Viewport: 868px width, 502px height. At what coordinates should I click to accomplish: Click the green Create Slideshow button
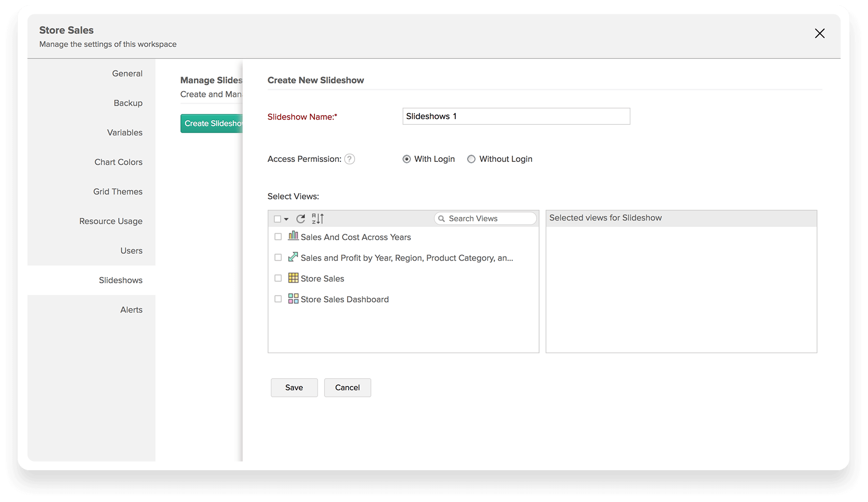point(212,123)
